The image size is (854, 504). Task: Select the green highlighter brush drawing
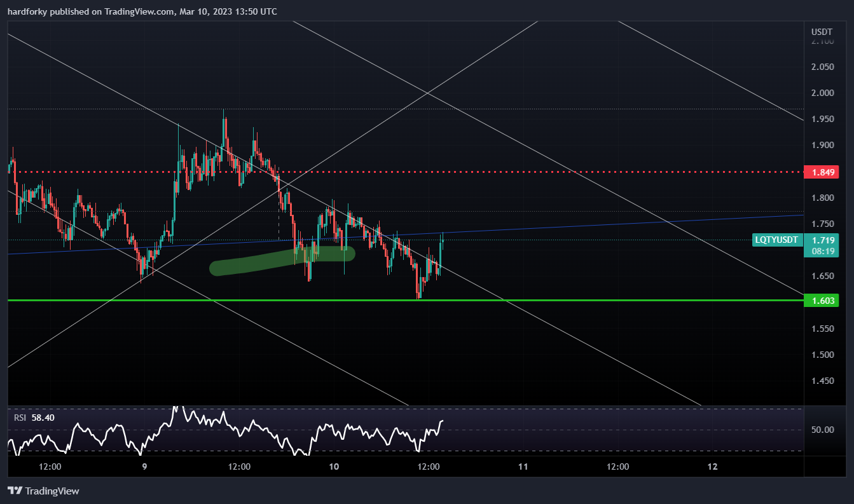[x=282, y=261]
